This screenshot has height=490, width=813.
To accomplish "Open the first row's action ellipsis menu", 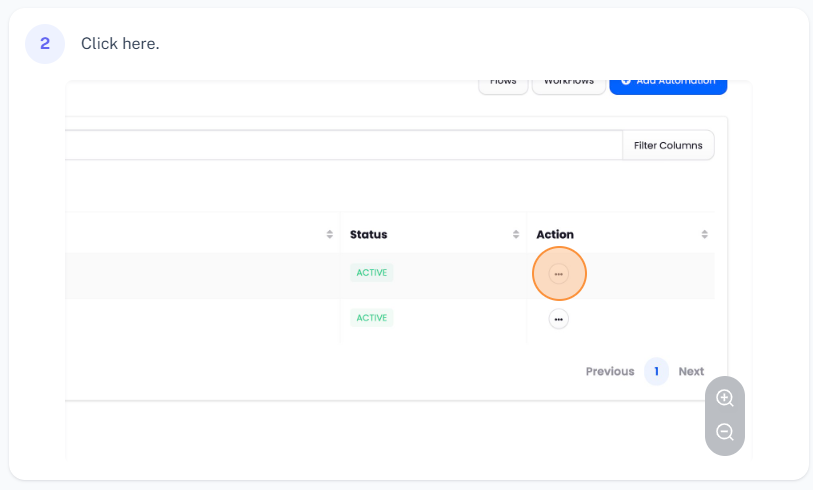I will pos(558,273).
